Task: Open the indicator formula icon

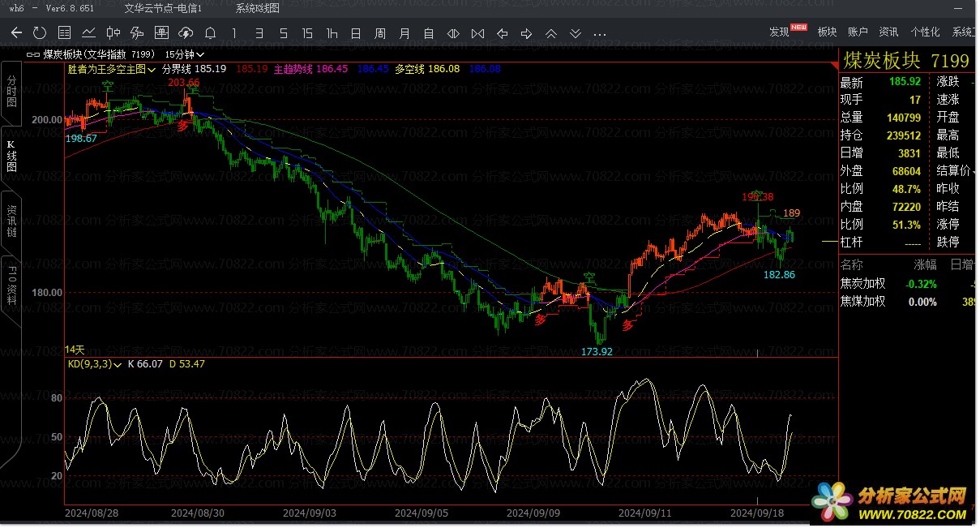Action: point(137,33)
